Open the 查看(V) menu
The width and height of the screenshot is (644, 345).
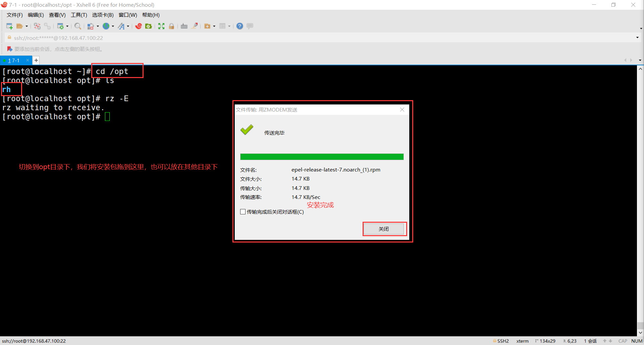coord(57,15)
